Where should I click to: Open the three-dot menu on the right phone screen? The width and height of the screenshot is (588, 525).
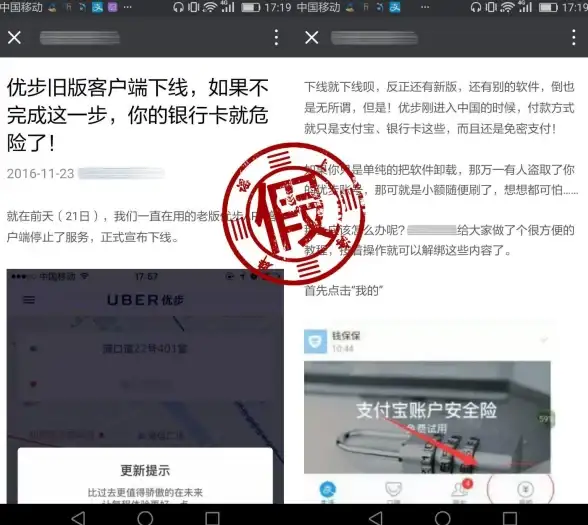pos(574,38)
